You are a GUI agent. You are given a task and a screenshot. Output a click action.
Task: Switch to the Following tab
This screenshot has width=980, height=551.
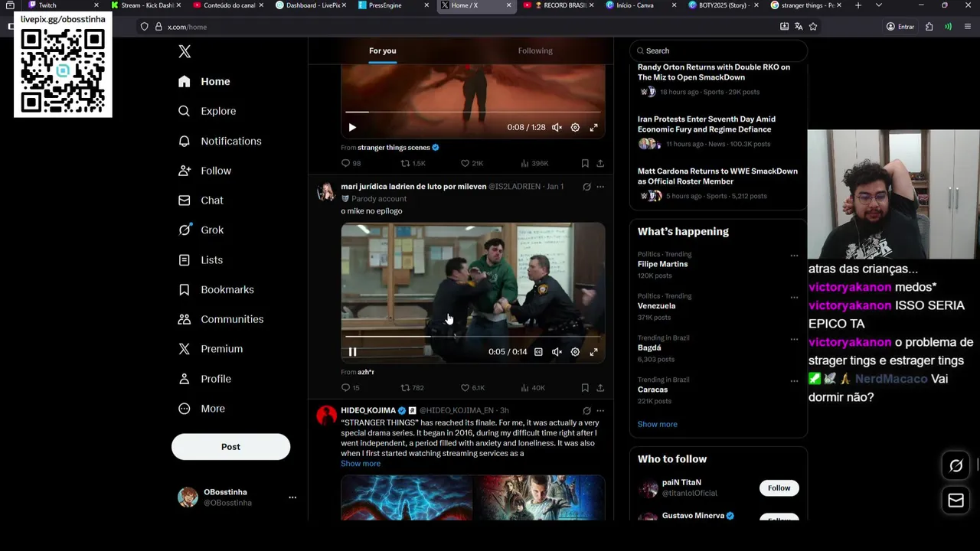point(535,51)
